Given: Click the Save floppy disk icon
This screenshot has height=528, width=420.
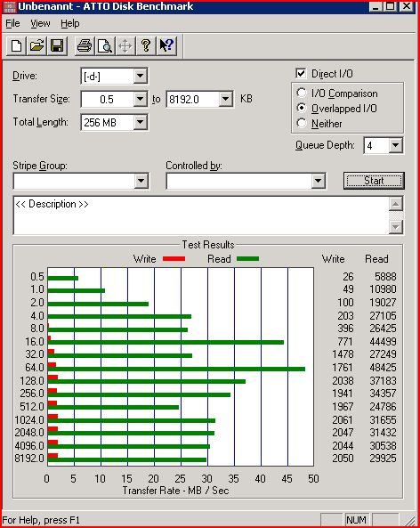Looking at the screenshot, I should pyautogui.click(x=57, y=45).
